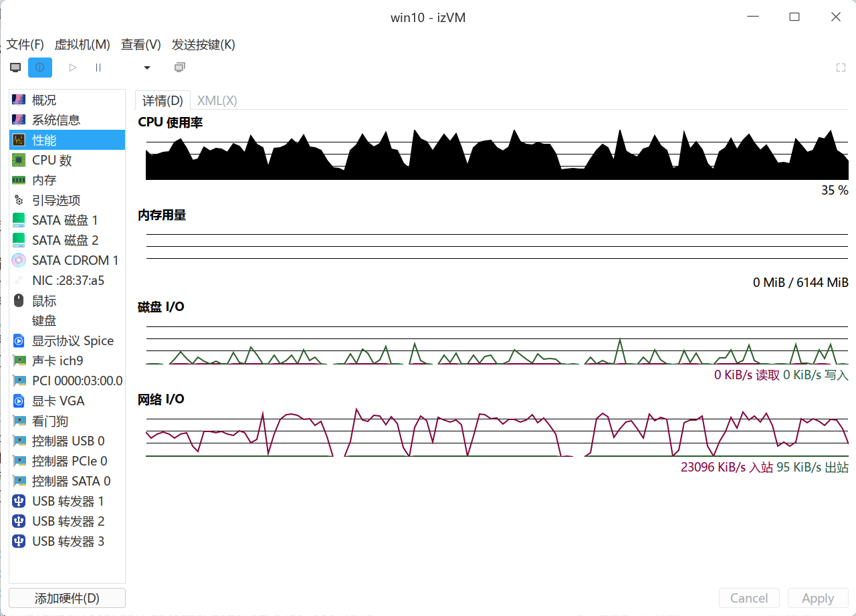Click the CPU 使用率 usage graph
Viewport: 856px width, 616px height.
497,155
